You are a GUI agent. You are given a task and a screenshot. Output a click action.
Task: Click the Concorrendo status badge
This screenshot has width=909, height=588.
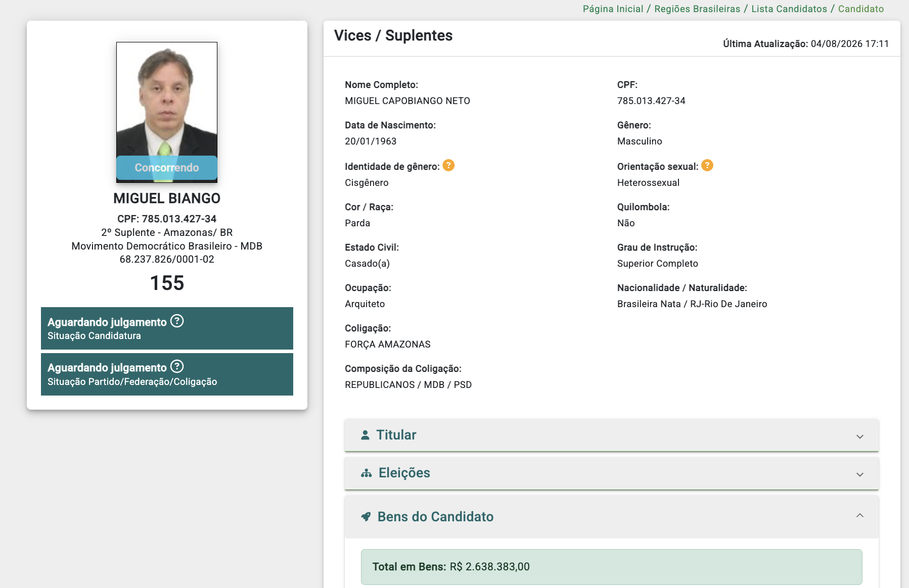pyautogui.click(x=167, y=168)
